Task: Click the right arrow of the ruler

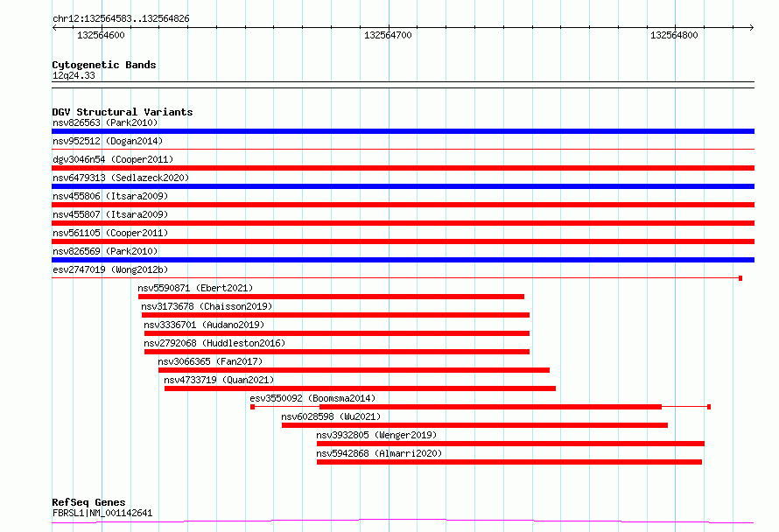Action: pyautogui.click(x=752, y=28)
